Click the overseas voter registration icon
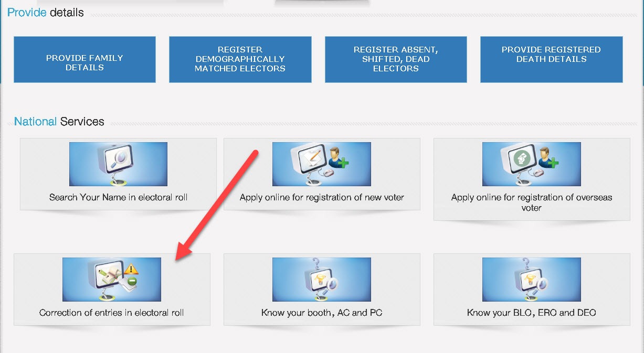 [531, 163]
